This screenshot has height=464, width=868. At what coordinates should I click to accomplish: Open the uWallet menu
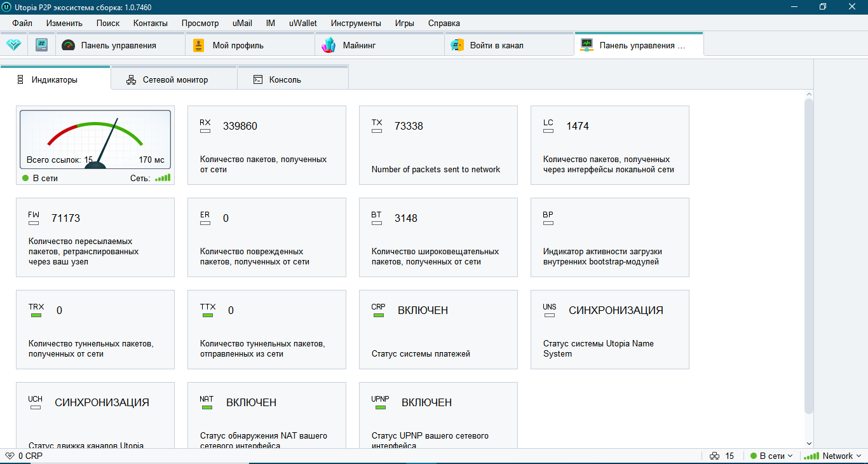click(303, 23)
